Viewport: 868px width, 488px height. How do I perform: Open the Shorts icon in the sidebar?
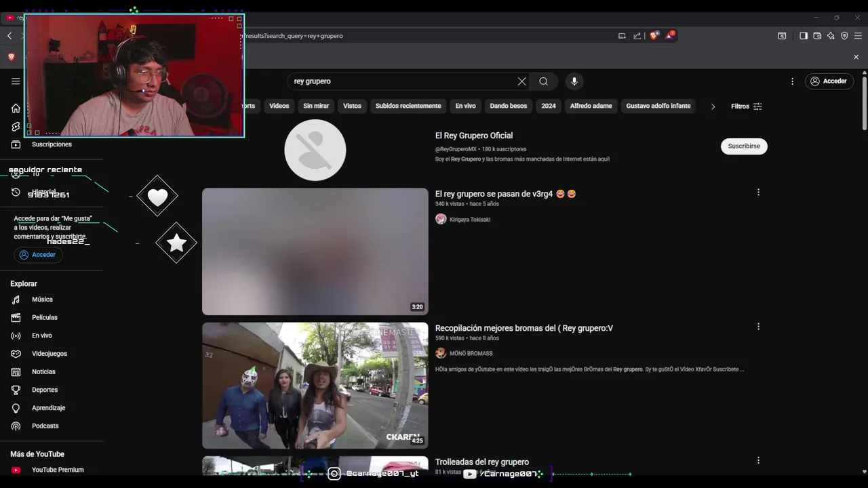(16, 127)
